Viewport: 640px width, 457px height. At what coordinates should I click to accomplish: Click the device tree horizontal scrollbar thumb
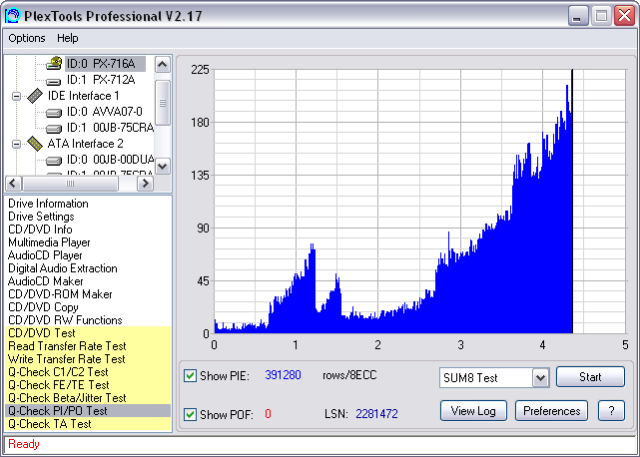click(70, 184)
